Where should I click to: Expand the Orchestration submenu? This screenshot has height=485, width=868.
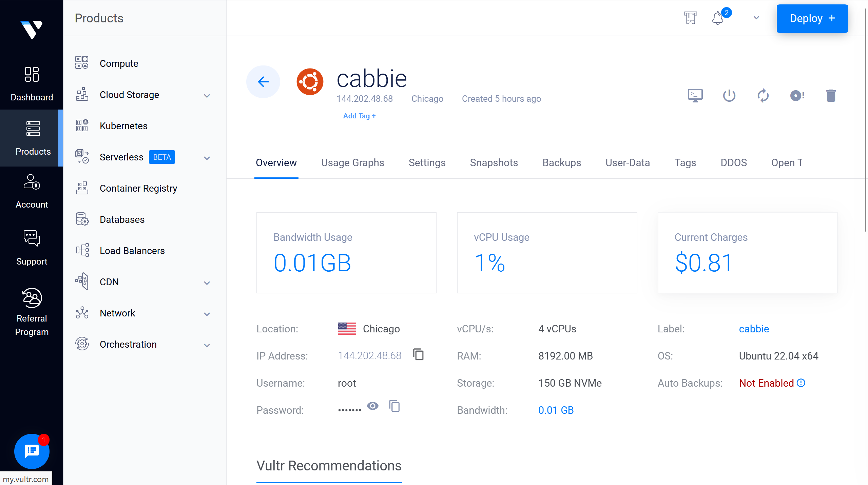(207, 345)
